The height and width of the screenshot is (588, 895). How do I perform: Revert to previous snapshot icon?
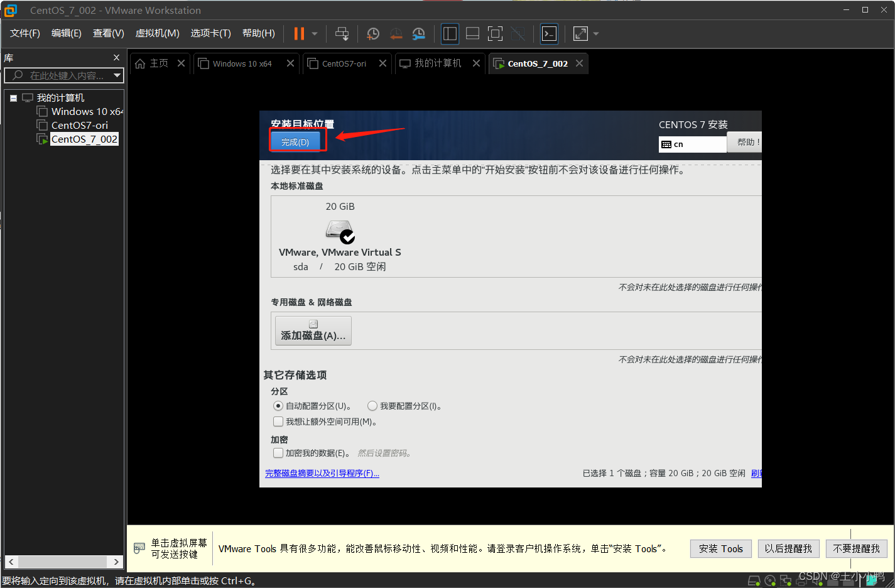pyautogui.click(x=396, y=34)
